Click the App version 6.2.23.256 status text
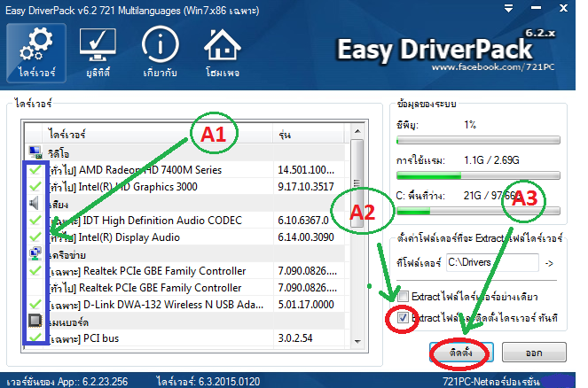588x388 pixels. [x=67, y=381]
